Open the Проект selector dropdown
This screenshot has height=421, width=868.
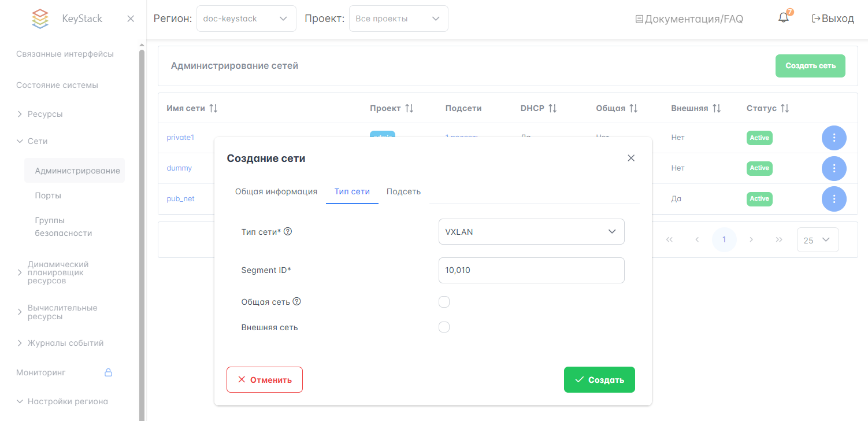(398, 19)
